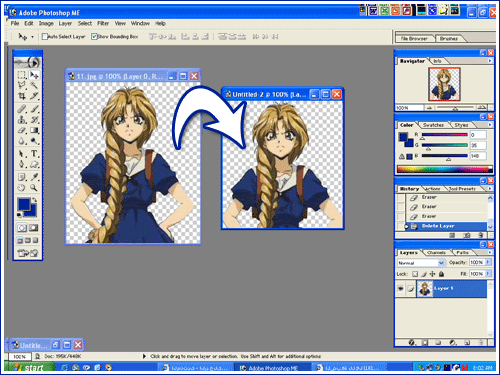Open the Layer menu
The width and height of the screenshot is (500, 375).
[x=65, y=23]
